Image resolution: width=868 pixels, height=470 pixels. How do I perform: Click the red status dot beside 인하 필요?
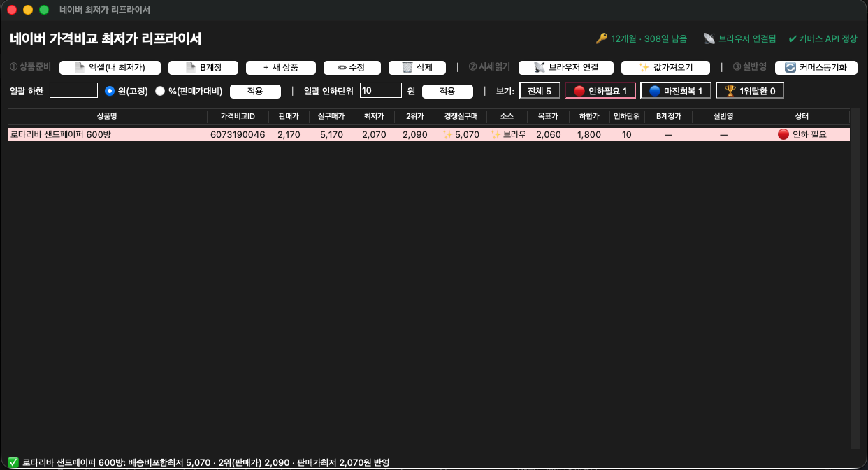[x=783, y=134]
